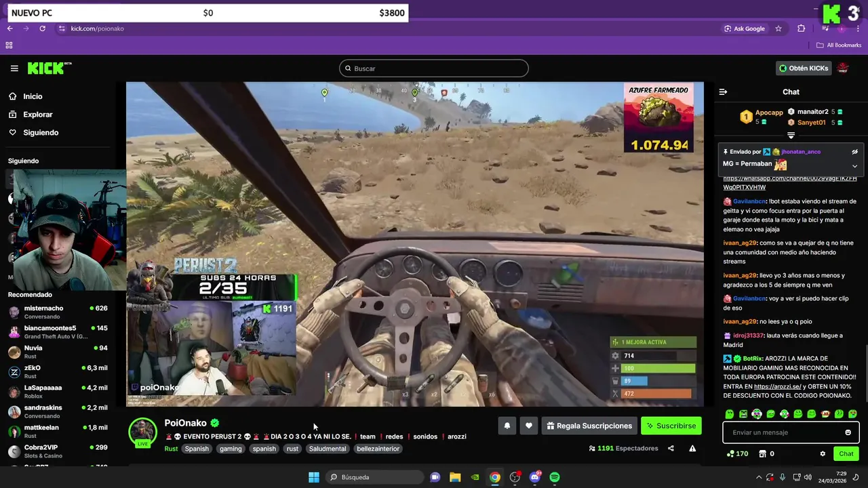Open All Bookmarks folder
Image resolution: width=868 pixels, height=488 pixels.
click(x=839, y=45)
